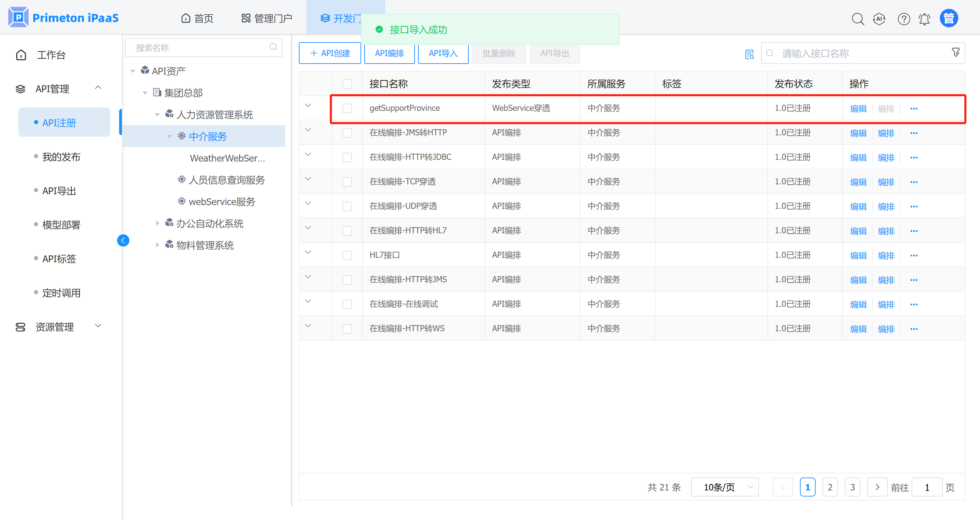Click the notification bell icon

[x=924, y=19]
